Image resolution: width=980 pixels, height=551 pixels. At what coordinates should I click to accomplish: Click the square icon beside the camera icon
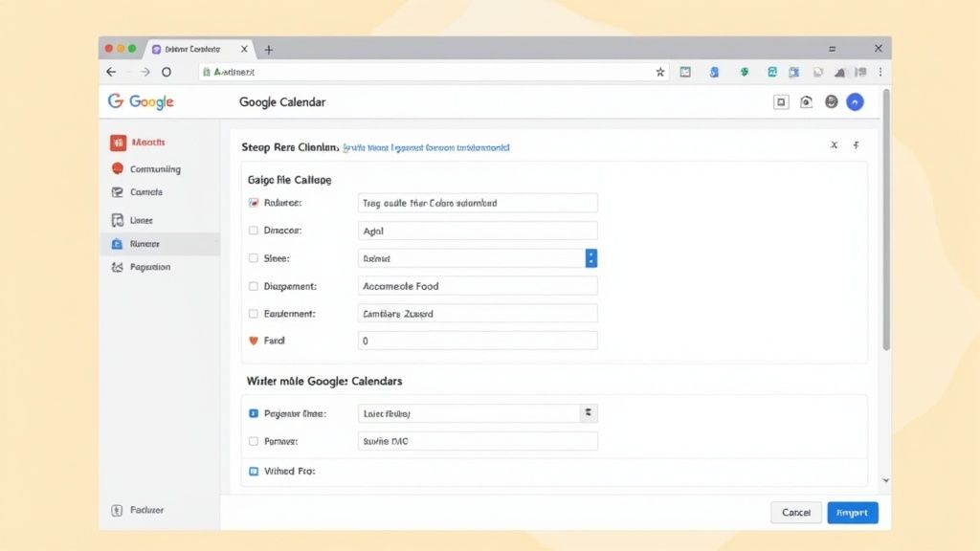pos(781,102)
